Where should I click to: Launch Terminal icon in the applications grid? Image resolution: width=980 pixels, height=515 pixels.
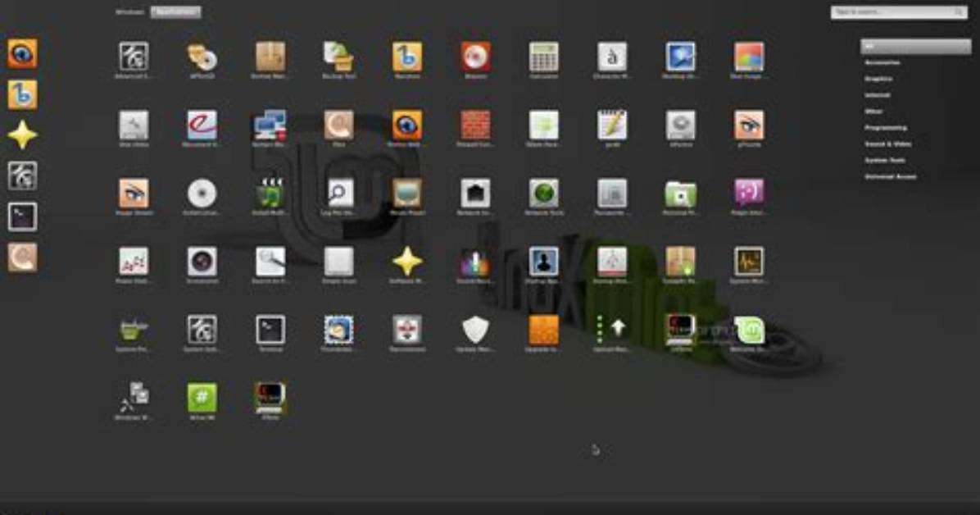click(270, 330)
